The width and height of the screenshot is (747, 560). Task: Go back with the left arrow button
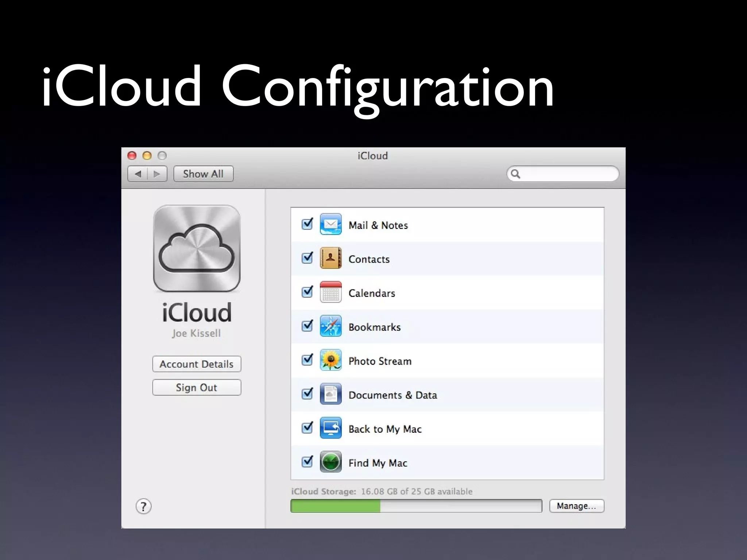(x=138, y=174)
